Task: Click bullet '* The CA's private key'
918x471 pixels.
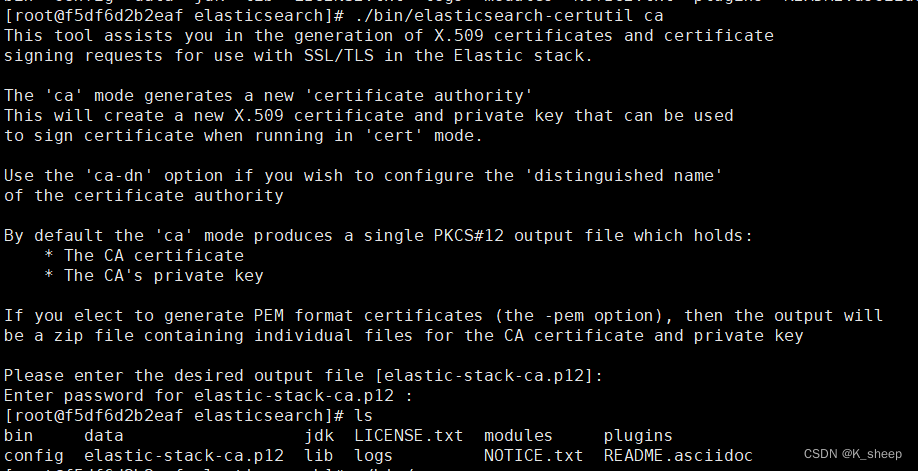Action: point(154,276)
